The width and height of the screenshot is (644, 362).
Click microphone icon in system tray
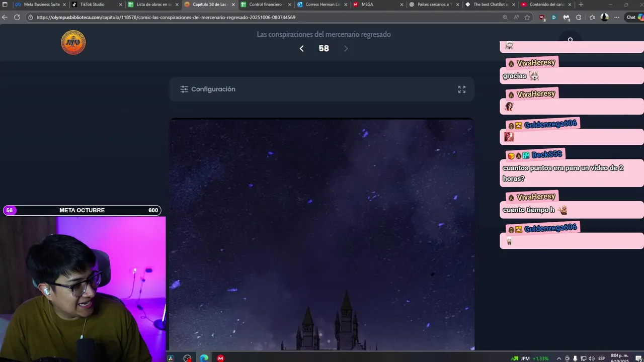575,358
